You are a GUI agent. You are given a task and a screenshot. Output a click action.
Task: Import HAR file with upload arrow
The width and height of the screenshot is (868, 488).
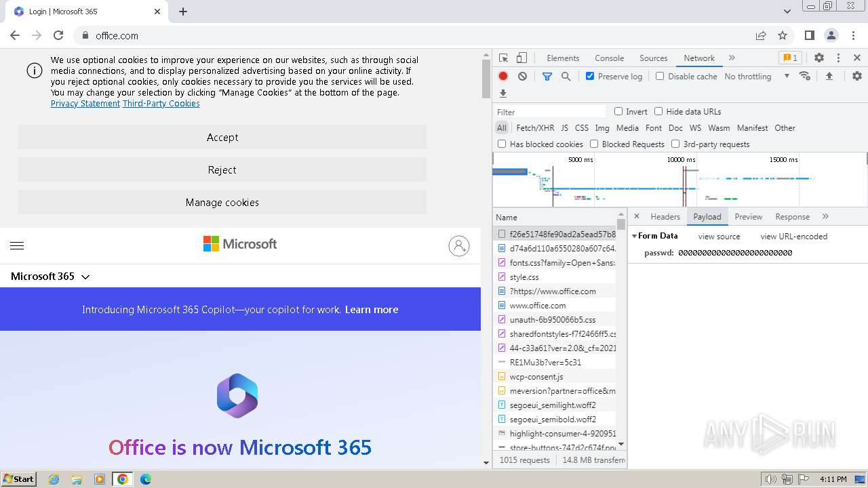829,77
